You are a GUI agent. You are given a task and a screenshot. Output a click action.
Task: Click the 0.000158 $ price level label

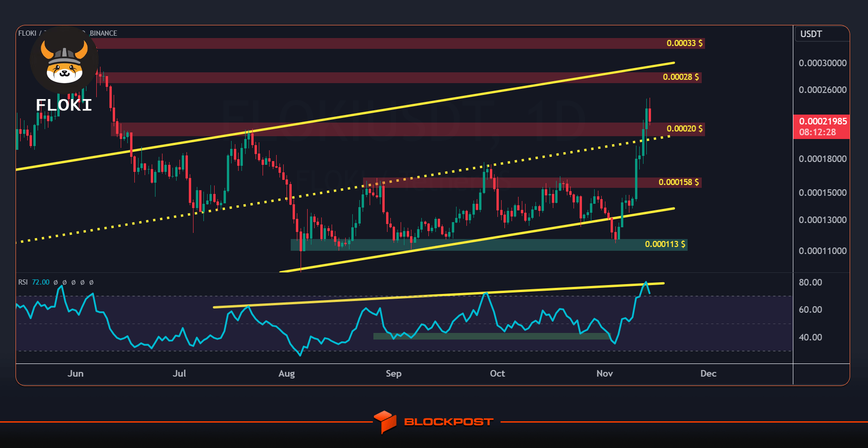pos(678,182)
